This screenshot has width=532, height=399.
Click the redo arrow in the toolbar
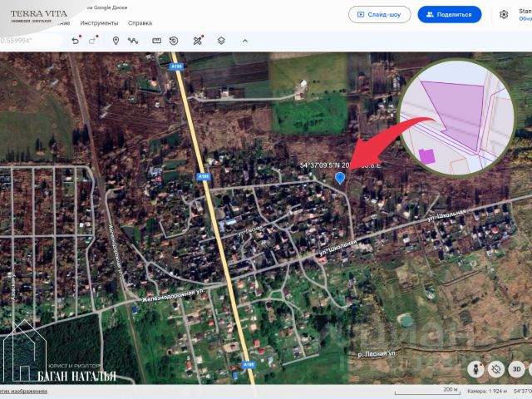pyautogui.click(x=92, y=41)
